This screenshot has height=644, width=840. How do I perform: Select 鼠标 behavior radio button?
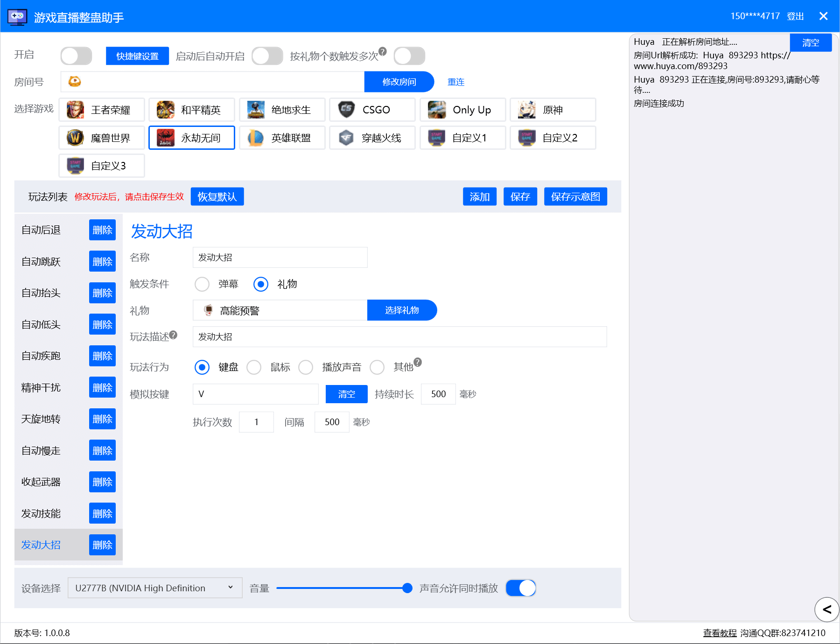pyautogui.click(x=254, y=367)
